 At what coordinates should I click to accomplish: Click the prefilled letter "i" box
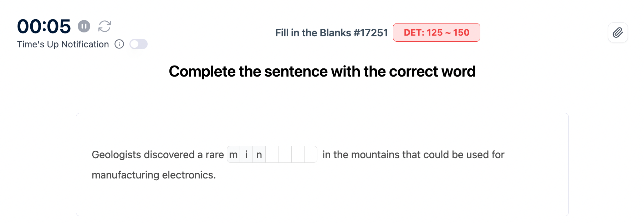tap(246, 155)
